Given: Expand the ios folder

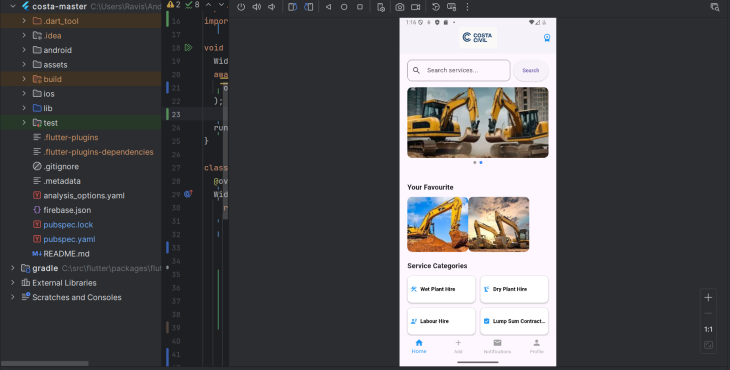Looking at the screenshot, I should [x=24, y=94].
